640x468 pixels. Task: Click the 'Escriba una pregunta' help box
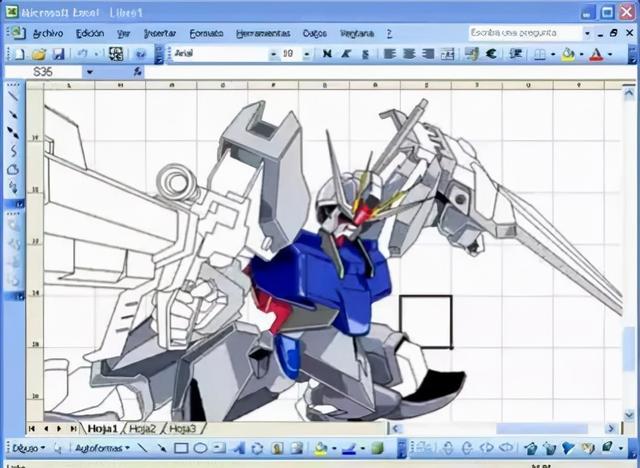click(525, 33)
